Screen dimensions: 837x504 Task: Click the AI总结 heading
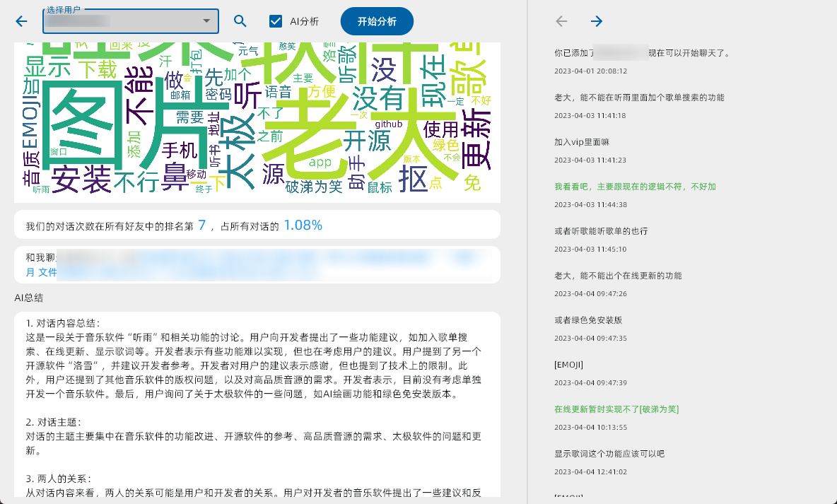pos(29,298)
